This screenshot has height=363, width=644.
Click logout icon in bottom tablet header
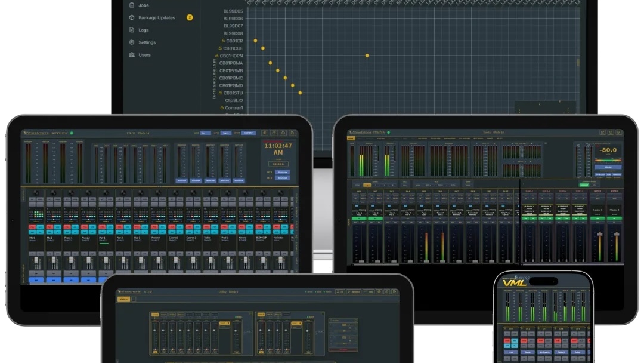pyautogui.click(x=394, y=291)
